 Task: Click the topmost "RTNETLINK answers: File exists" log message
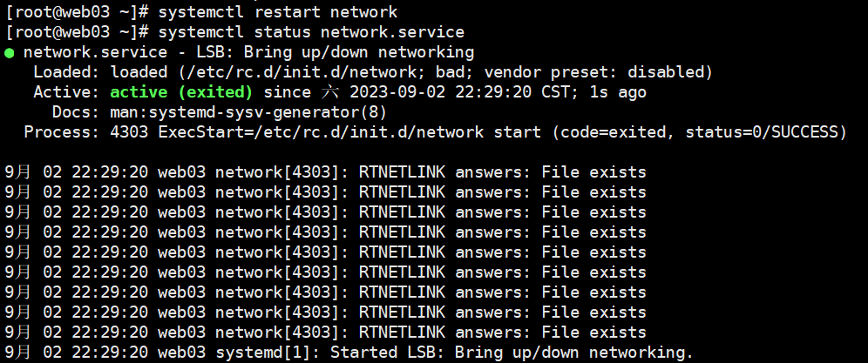502,172
